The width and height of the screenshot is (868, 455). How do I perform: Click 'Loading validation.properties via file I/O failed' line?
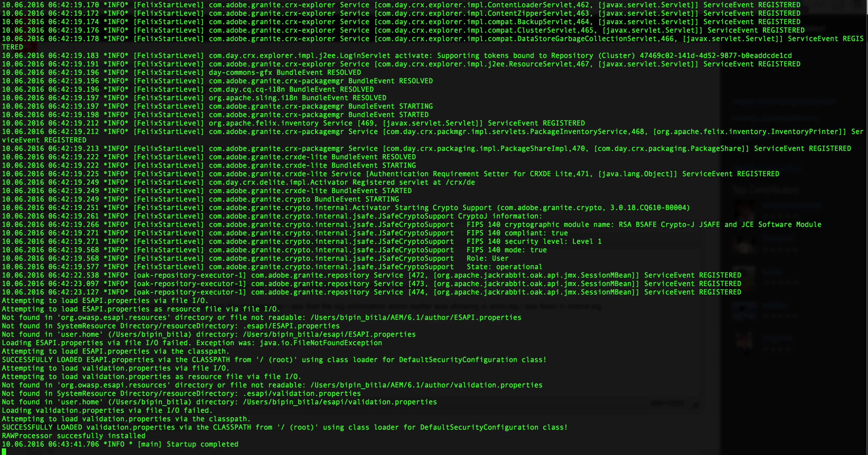pyautogui.click(x=107, y=411)
